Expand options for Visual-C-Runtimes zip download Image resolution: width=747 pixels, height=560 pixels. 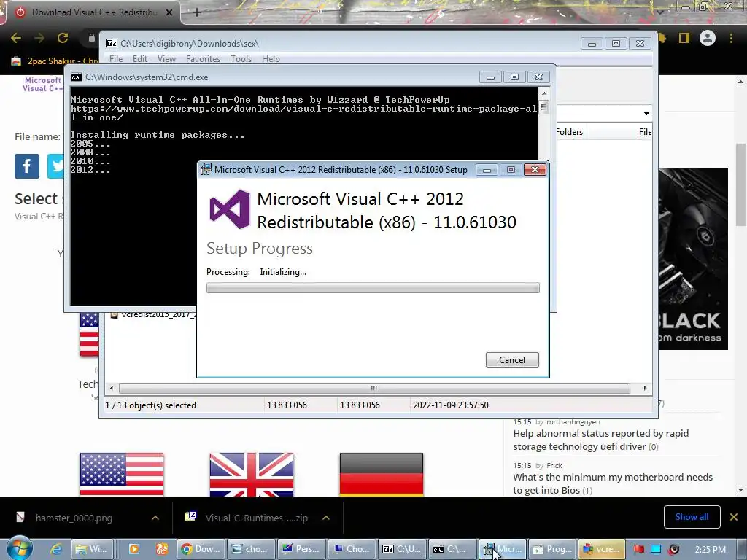(x=326, y=518)
